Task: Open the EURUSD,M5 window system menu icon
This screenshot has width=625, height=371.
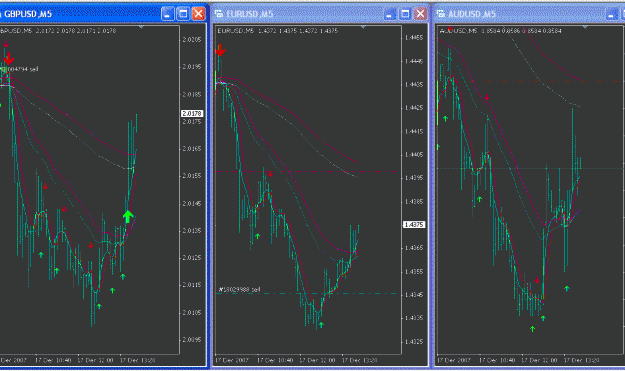Action: tap(219, 14)
